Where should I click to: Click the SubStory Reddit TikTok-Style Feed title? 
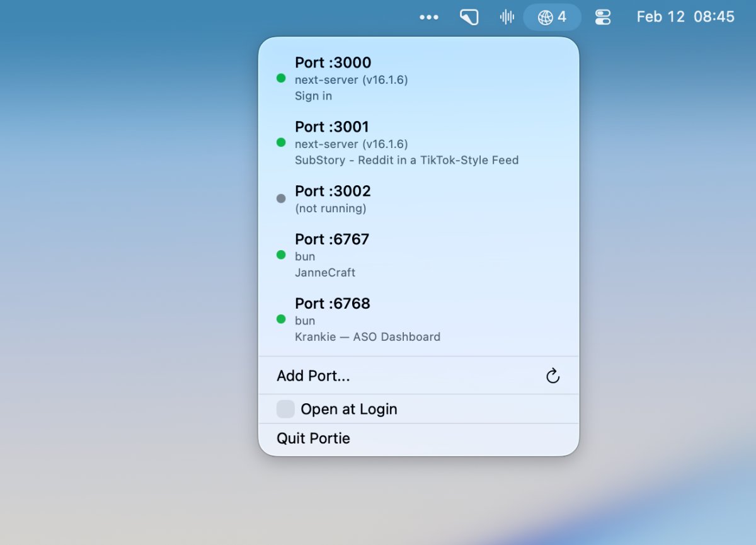[406, 160]
